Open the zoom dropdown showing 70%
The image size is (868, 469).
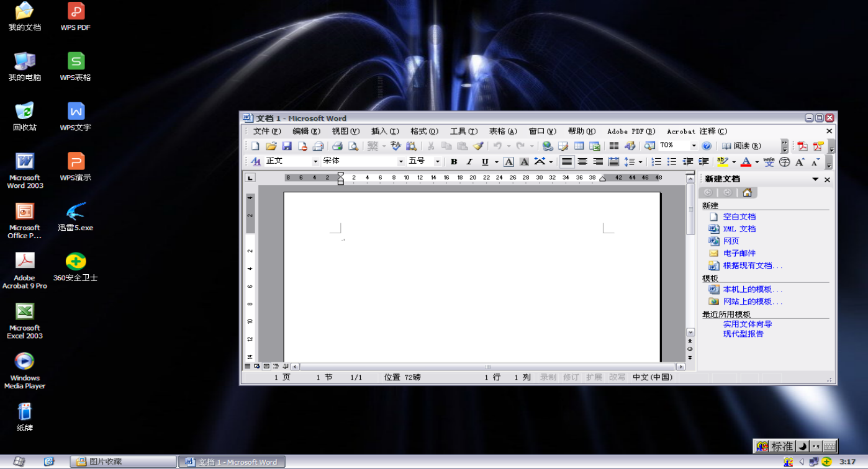pyautogui.click(x=694, y=146)
